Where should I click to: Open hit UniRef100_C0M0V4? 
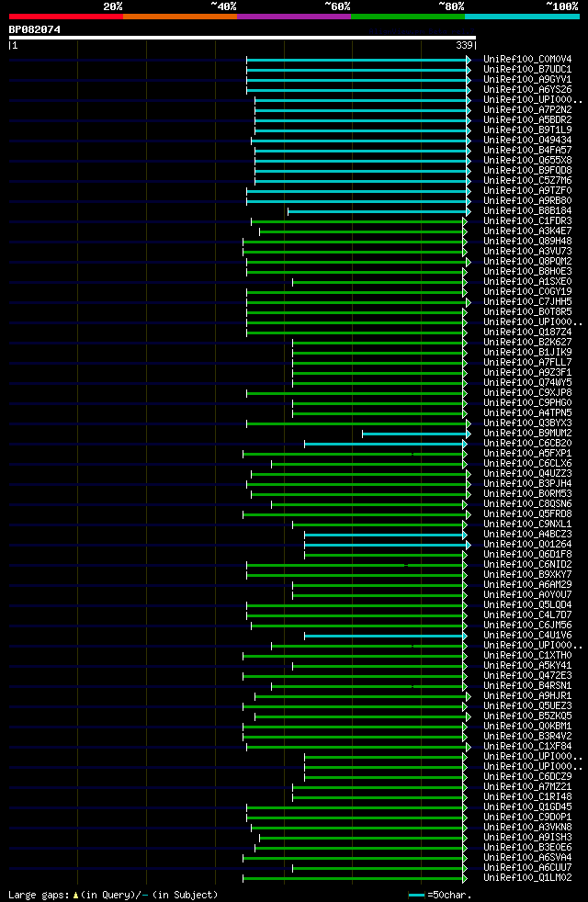click(x=527, y=60)
